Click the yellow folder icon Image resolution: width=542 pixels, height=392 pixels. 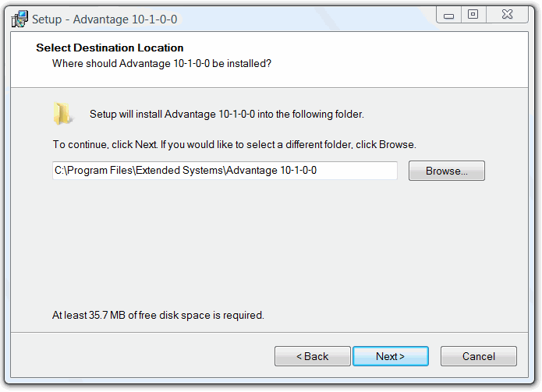(63, 114)
